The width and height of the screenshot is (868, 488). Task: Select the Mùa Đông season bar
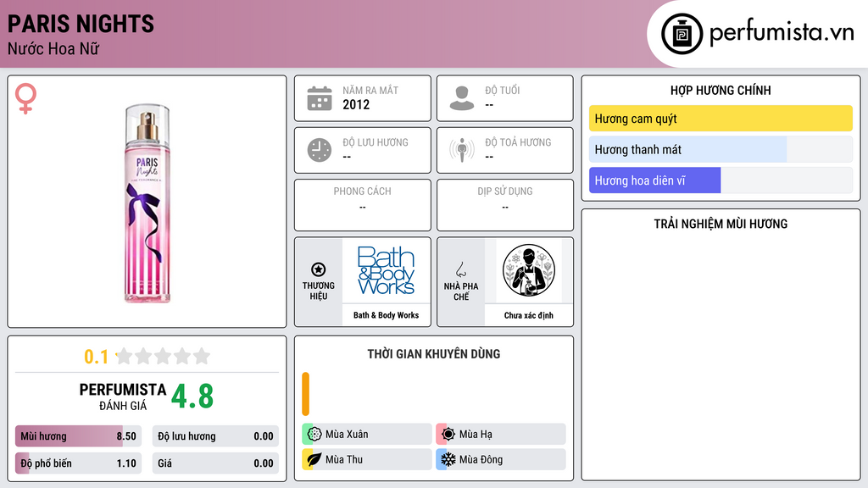(501, 459)
